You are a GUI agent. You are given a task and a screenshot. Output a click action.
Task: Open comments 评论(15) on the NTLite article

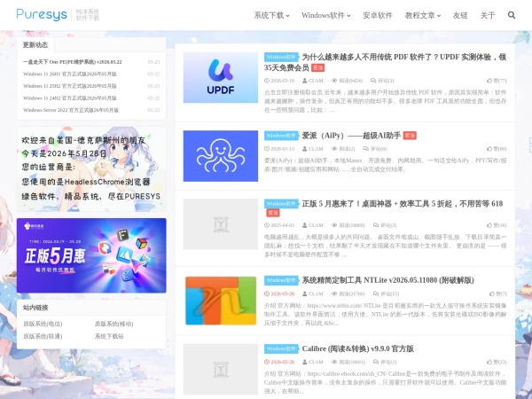coord(386,293)
